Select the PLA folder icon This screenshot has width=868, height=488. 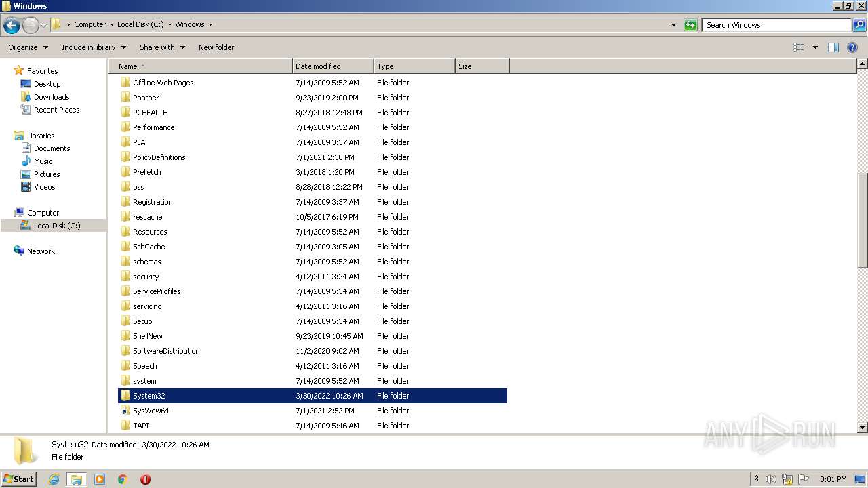tap(125, 142)
